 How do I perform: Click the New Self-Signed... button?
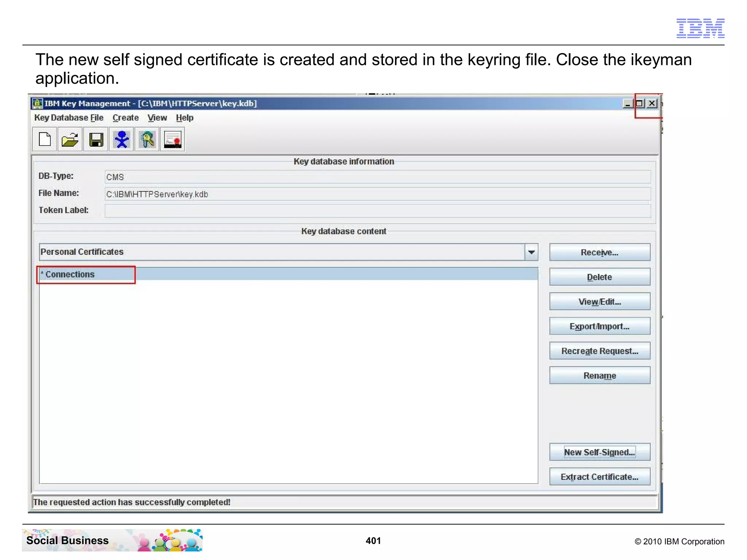[x=600, y=452]
